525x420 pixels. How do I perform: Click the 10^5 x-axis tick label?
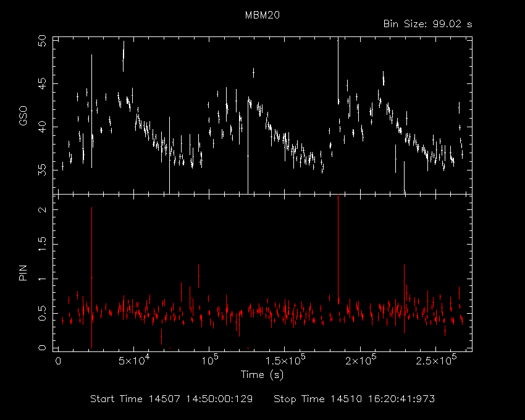209,359
